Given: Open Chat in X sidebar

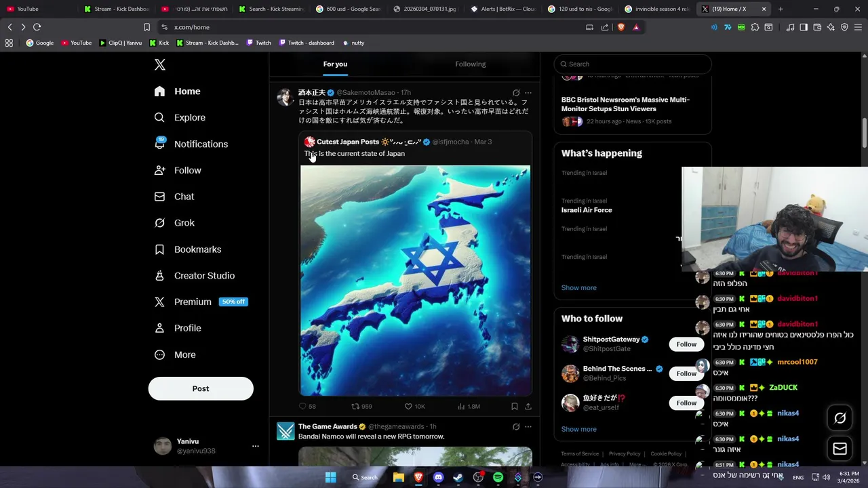Looking at the screenshot, I should (x=174, y=197).
